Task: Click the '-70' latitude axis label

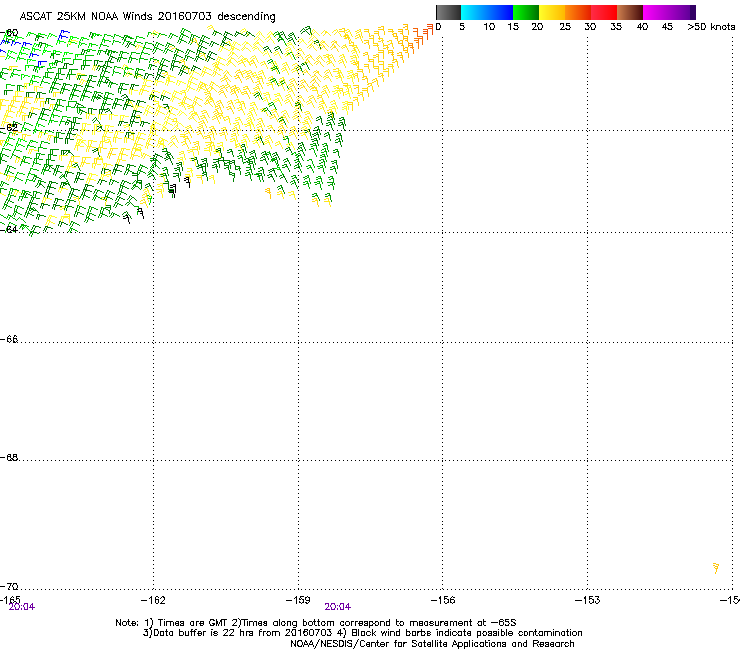Action: (x=9, y=586)
